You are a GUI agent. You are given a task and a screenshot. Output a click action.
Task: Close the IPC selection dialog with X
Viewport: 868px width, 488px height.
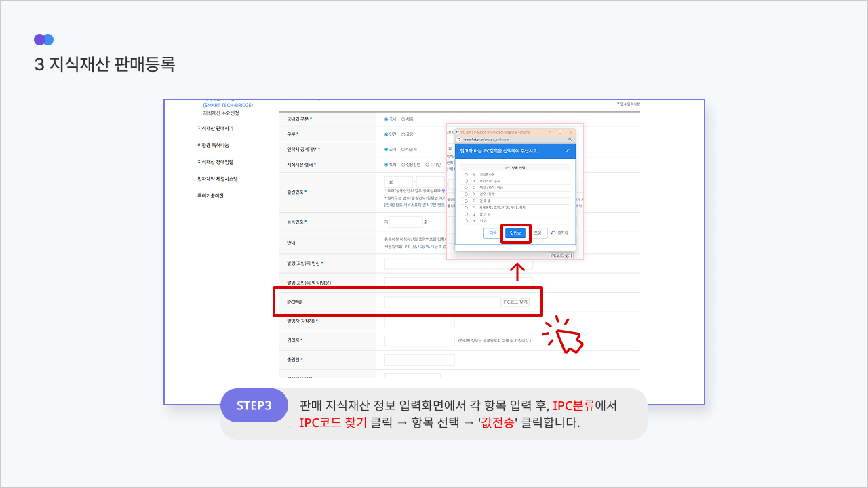coord(568,150)
